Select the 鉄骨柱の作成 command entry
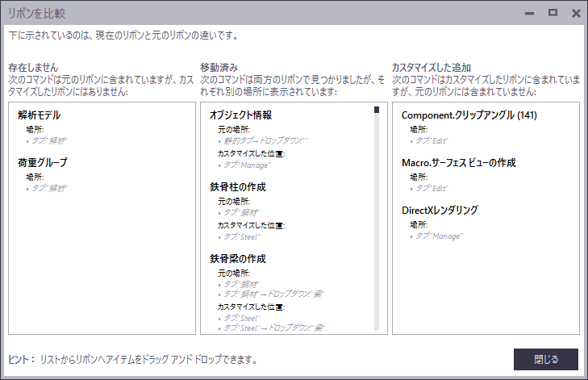Image resolution: width=588 pixels, height=380 pixels. tap(238, 187)
